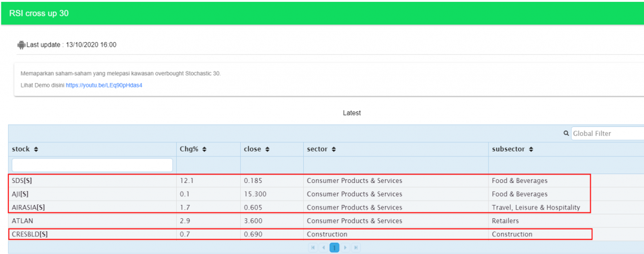Click the Android icon beside Last update

(x=21, y=45)
